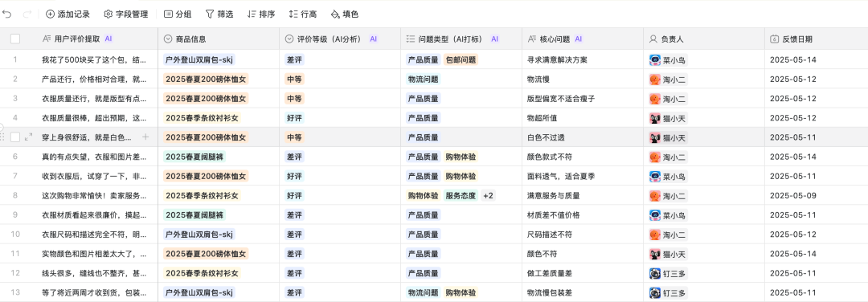Open 字段管理 field management

coord(125,14)
